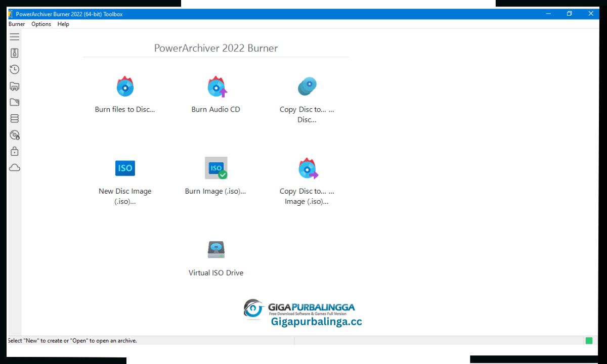This screenshot has height=364, width=607.
Task: Click the padlock encryption sidebar icon
Action: pyautogui.click(x=15, y=151)
